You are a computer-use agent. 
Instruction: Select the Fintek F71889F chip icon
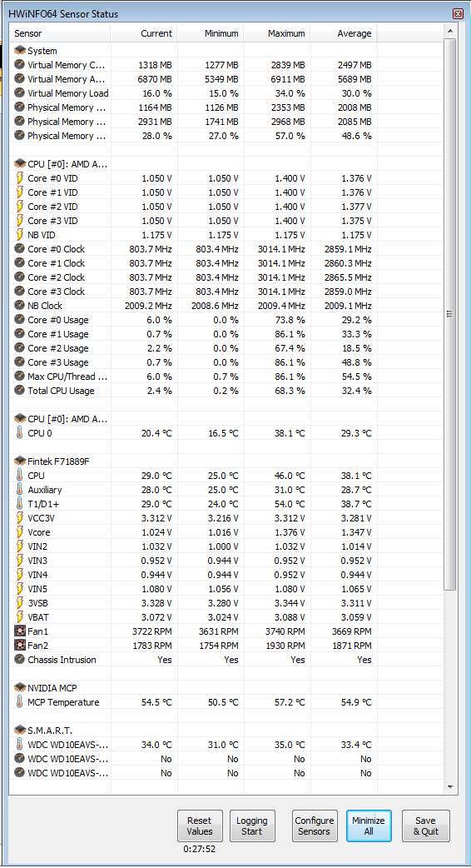[20, 461]
